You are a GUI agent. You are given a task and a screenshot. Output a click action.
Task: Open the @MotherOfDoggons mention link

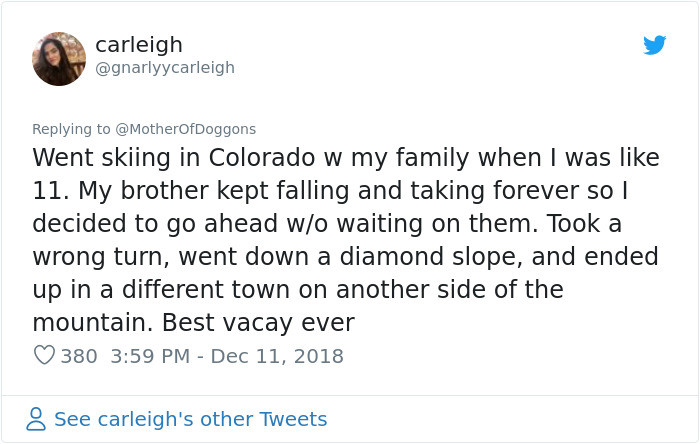(x=187, y=129)
